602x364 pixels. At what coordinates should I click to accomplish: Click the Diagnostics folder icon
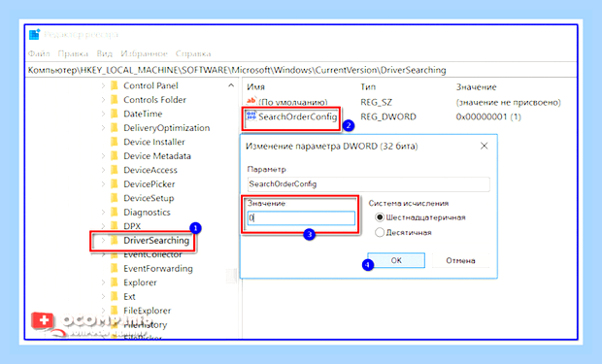click(114, 212)
